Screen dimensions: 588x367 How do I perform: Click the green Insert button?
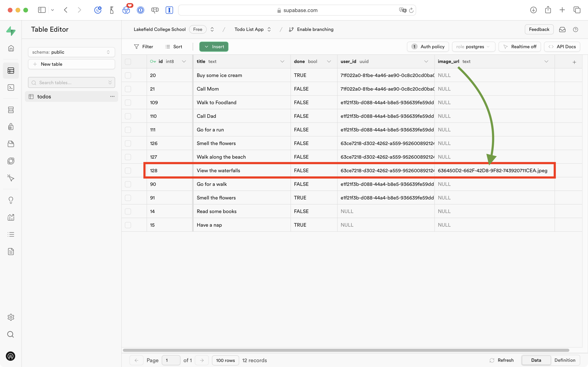[214, 47]
